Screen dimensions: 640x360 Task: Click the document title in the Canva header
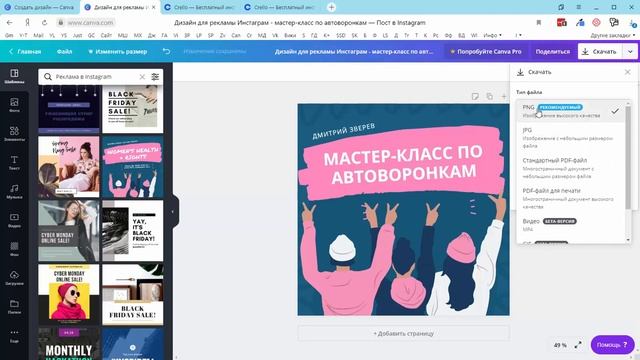(354, 51)
